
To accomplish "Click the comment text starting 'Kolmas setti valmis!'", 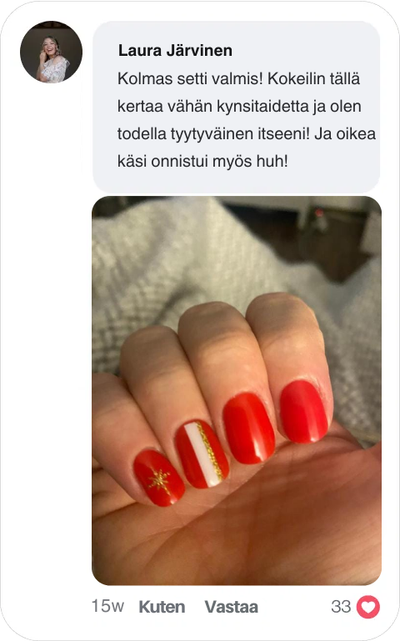I will click(246, 120).
